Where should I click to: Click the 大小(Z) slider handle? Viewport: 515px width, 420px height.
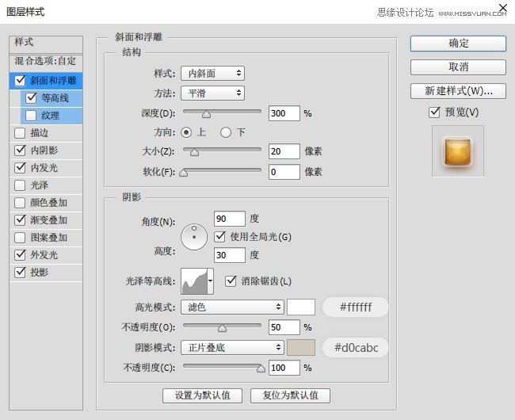[x=194, y=151]
